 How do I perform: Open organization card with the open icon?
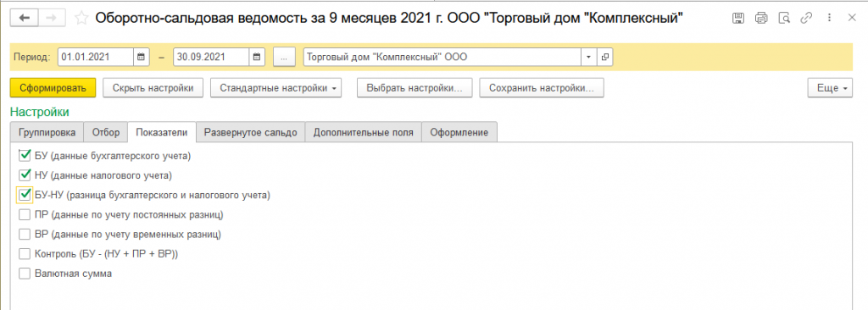[x=605, y=57]
